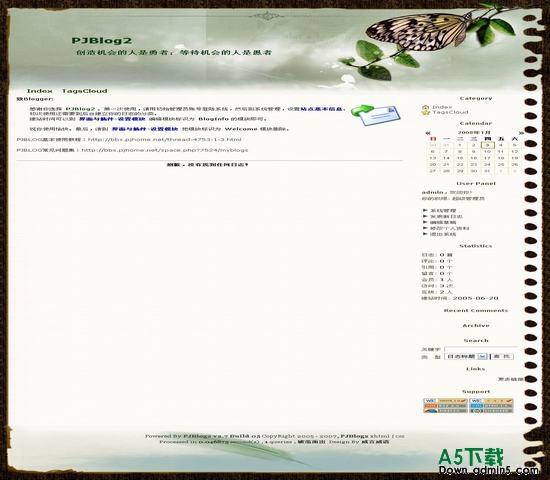This screenshot has width=550, height=480.
Task: Click the Category sidebar heading
Action: pos(476,99)
